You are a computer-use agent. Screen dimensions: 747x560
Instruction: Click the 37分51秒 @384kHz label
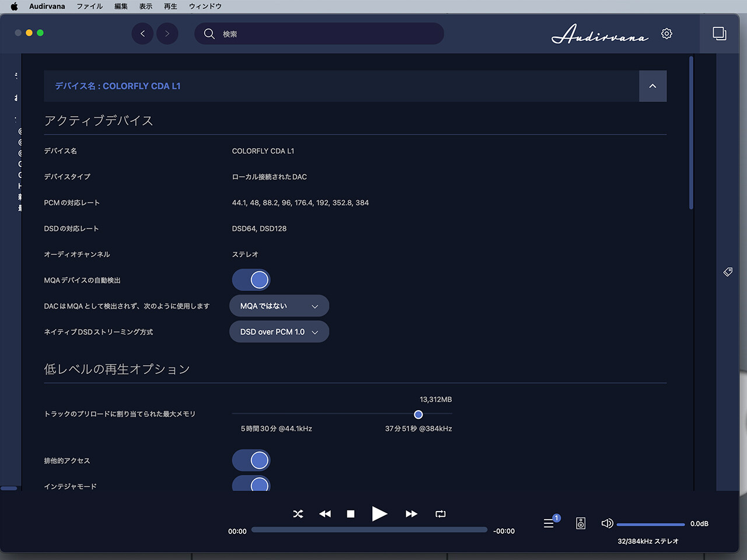[418, 429]
